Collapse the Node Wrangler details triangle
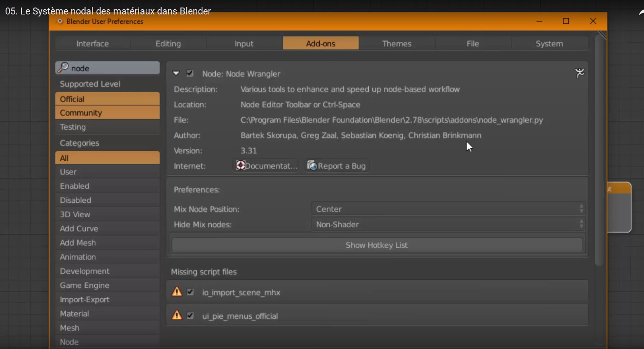The height and width of the screenshot is (349, 644). coord(176,73)
